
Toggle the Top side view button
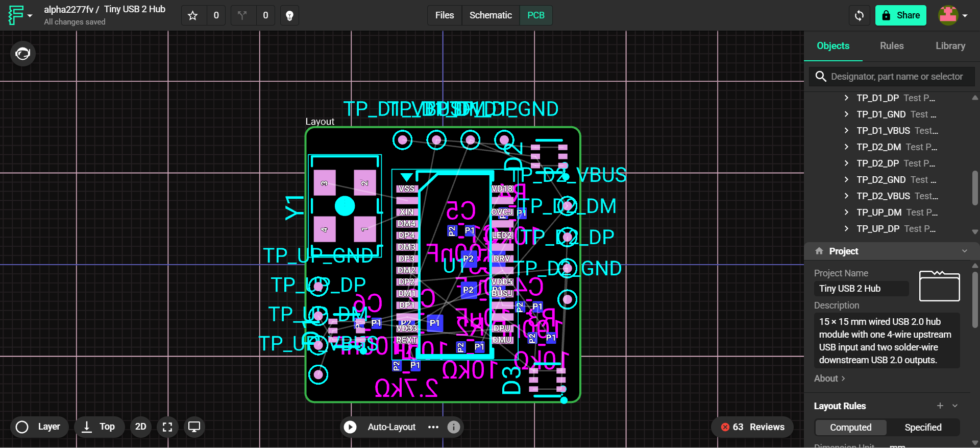point(99,427)
